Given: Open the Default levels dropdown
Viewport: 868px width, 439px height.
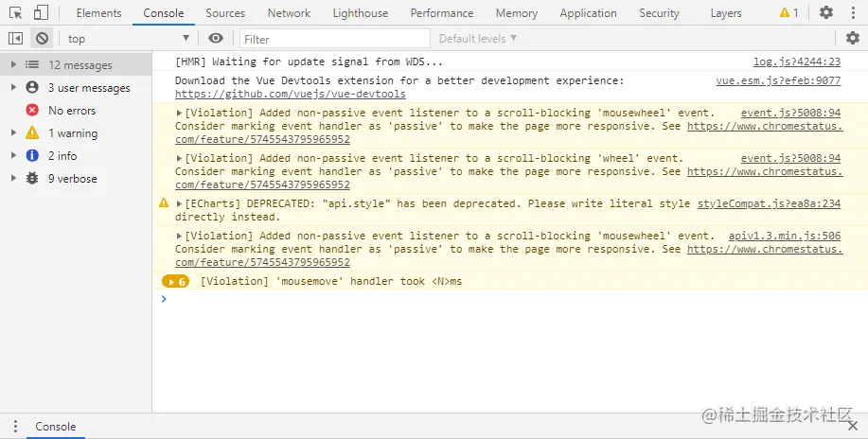Looking at the screenshot, I should tap(478, 38).
